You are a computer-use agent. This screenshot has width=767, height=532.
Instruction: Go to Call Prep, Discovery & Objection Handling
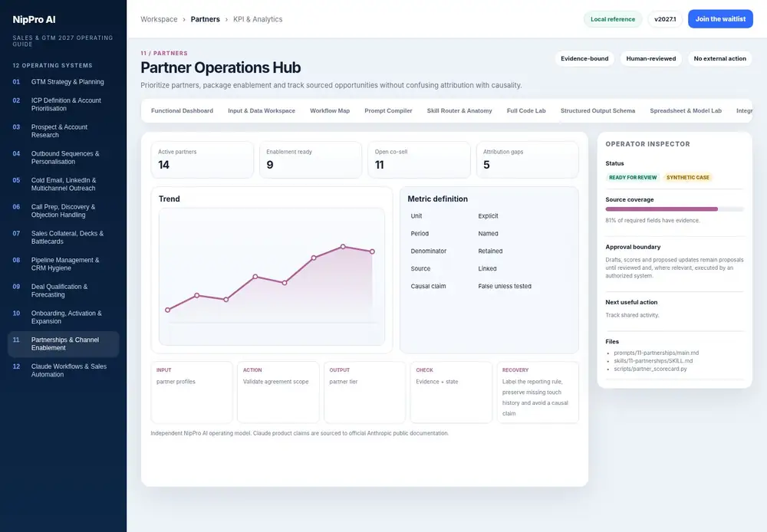(x=63, y=211)
